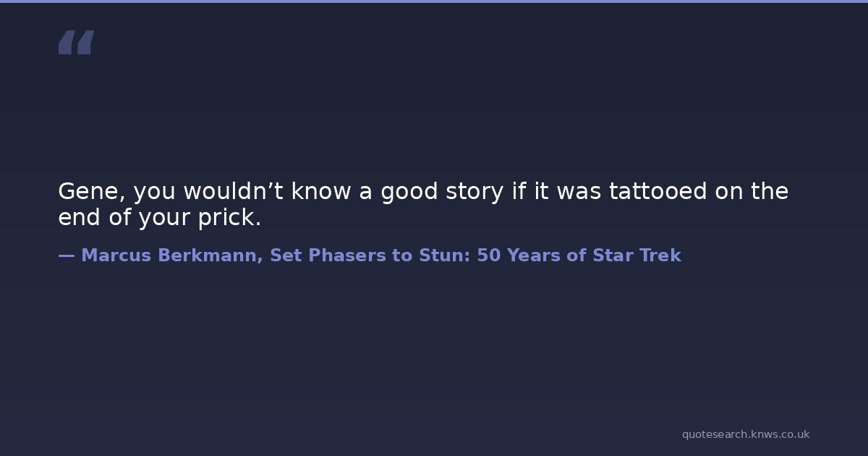Click the em dash before Marcus Berkmann
Image resolution: width=868 pixels, height=456 pixels.
point(66,256)
